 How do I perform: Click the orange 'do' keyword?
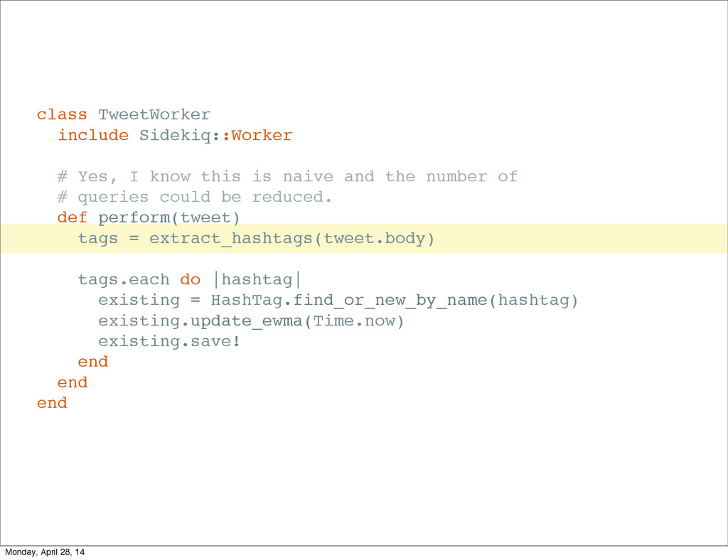coord(191,279)
